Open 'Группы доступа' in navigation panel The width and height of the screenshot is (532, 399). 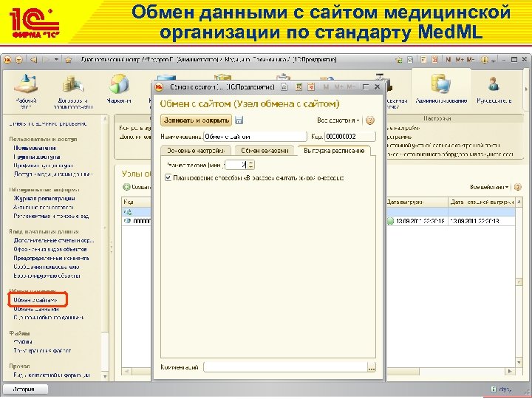point(37,157)
